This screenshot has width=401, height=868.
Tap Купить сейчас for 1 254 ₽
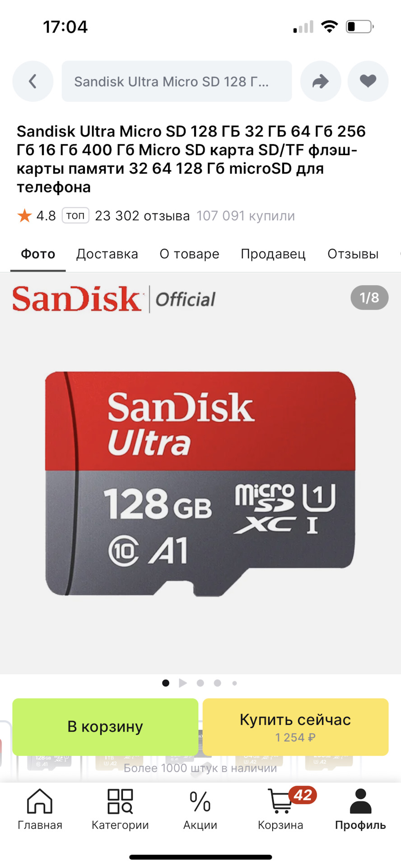pos(295,726)
